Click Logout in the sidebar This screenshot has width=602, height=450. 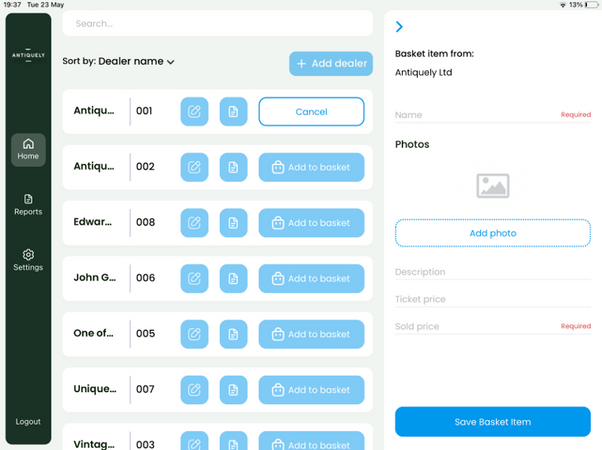[x=28, y=422]
